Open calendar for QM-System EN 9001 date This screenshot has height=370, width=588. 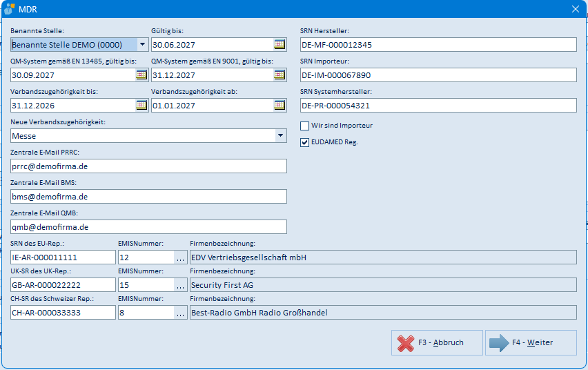(280, 75)
